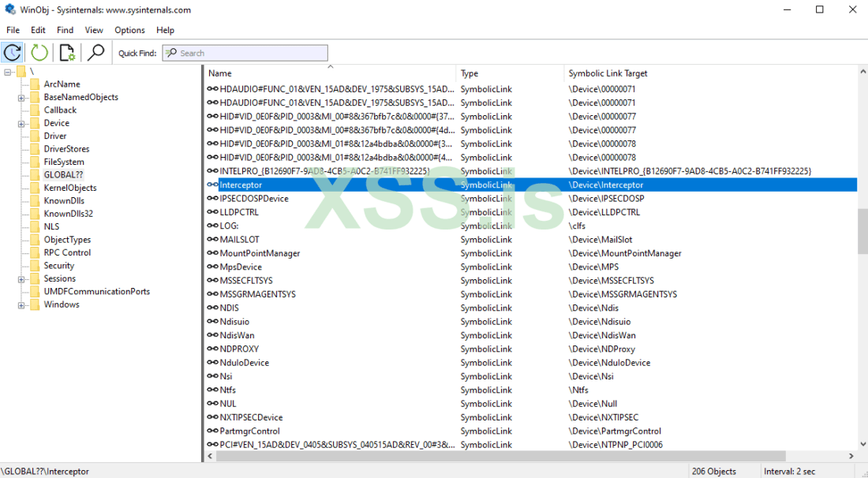Select the MpsDevice row name
The width and height of the screenshot is (868, 478).
(241, 267)
